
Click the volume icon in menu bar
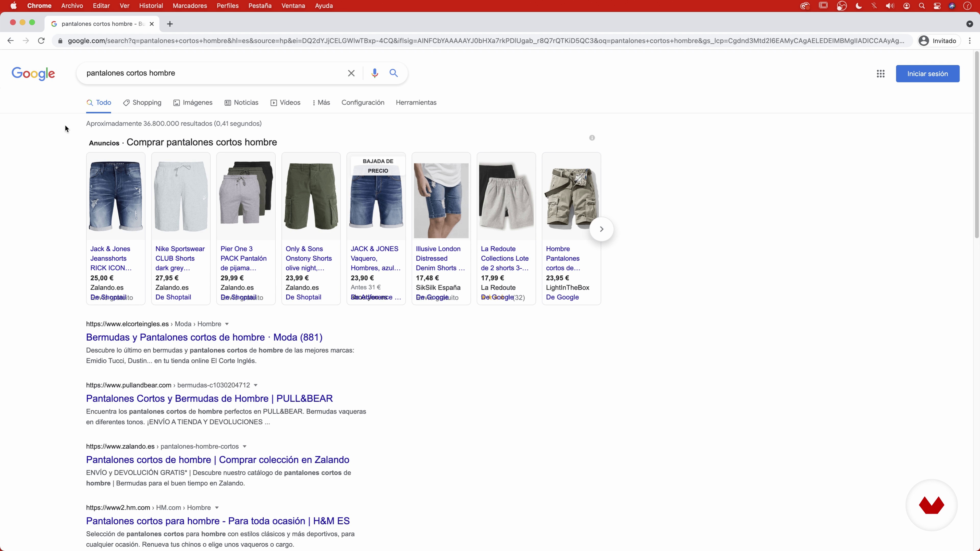click(x=889, y=6)
